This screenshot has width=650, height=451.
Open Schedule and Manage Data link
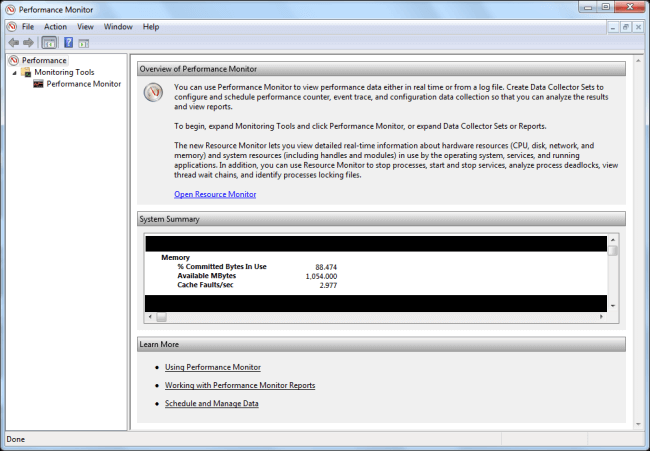(211, 403)
